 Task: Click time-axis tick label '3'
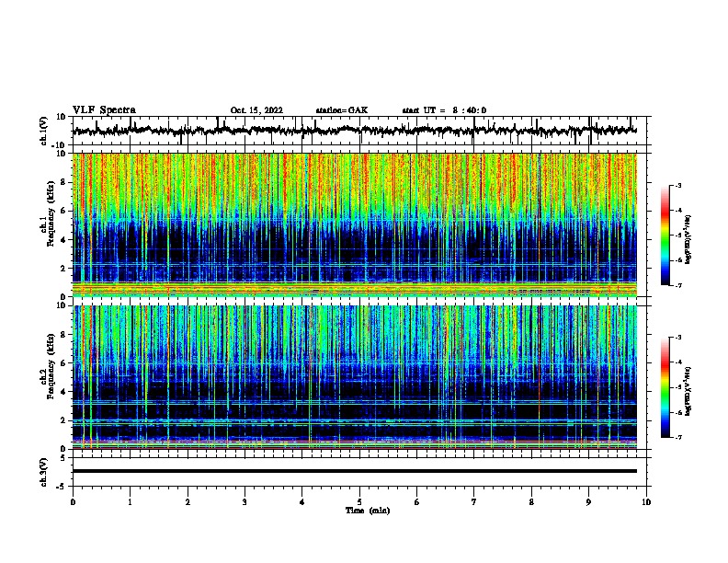pyautogui.click(x=245, y=502)
